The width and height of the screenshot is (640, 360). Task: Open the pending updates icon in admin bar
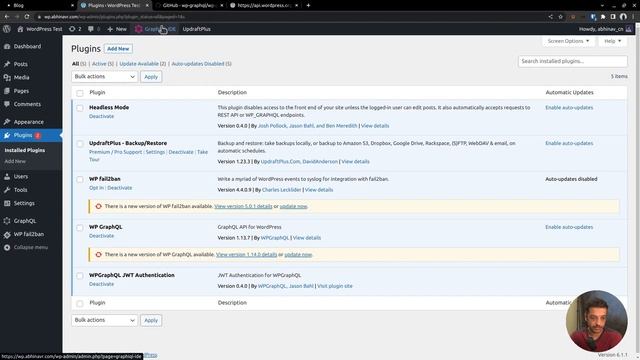75,29
